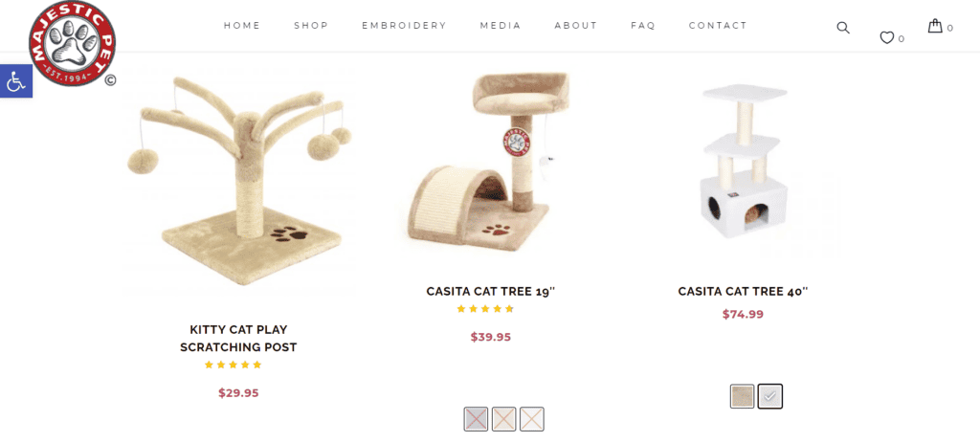980x443 pixels.
Task: Choose the grey crossed-out swatch under Casita 19"
Action: pos(476,419)
